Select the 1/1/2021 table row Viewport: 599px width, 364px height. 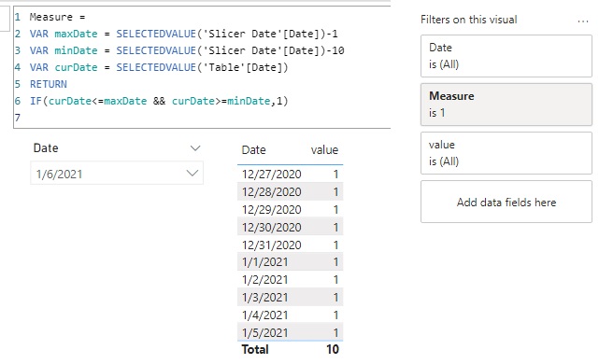291,261
